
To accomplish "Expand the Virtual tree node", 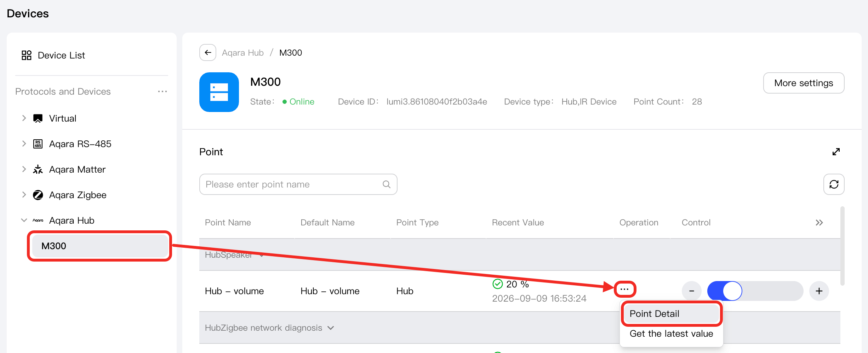I will [x=24, y=118].
